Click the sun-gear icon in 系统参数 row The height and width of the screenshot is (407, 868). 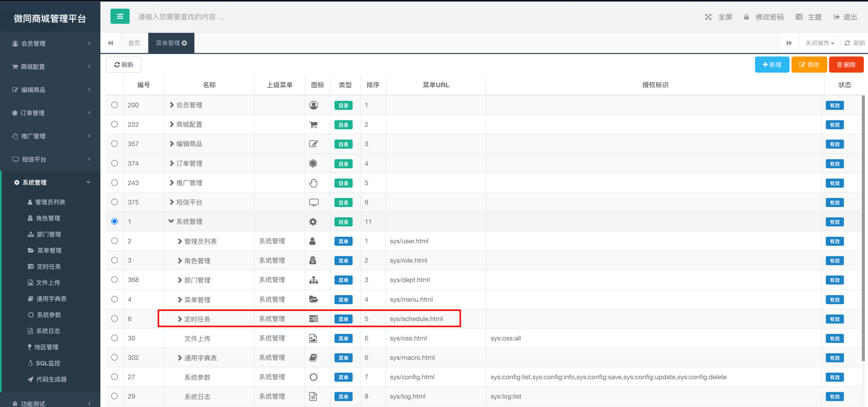(x=314, y=377)
